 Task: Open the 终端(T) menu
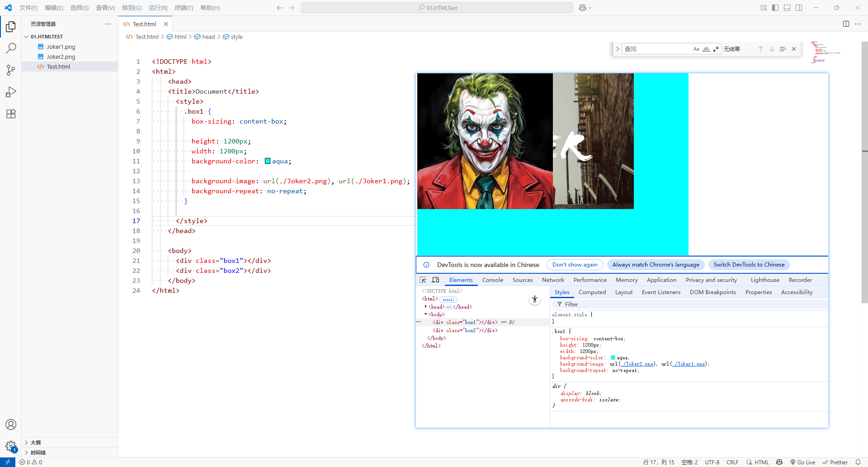[184, 8]
